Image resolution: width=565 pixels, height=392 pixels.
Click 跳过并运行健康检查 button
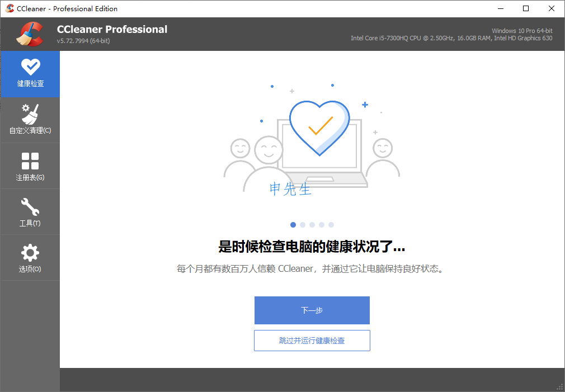tap(312, 341)
